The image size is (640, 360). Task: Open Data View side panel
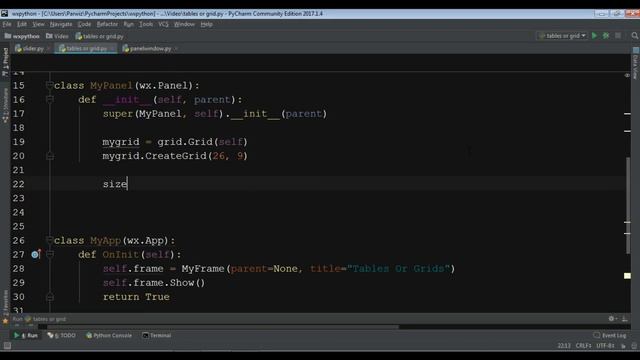[x=636, y=63]
